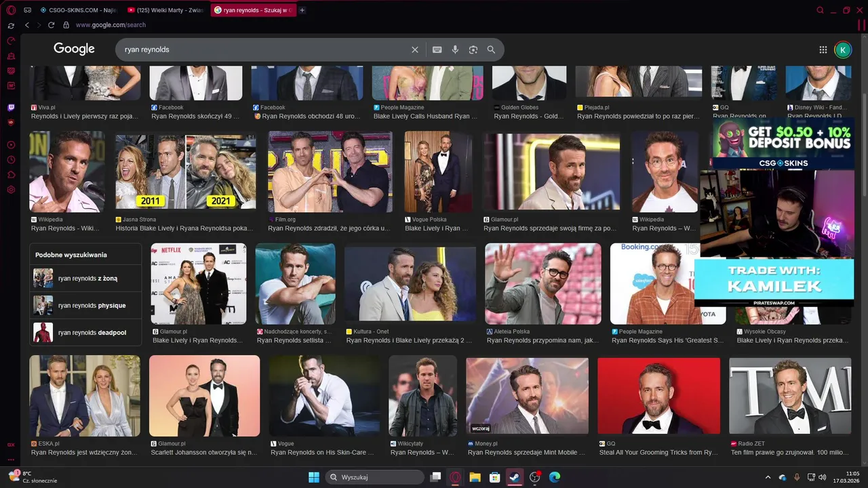Open the striped-screen sidebar icon below GX Cleaner
868x488 pixels.
click(11, 70)
